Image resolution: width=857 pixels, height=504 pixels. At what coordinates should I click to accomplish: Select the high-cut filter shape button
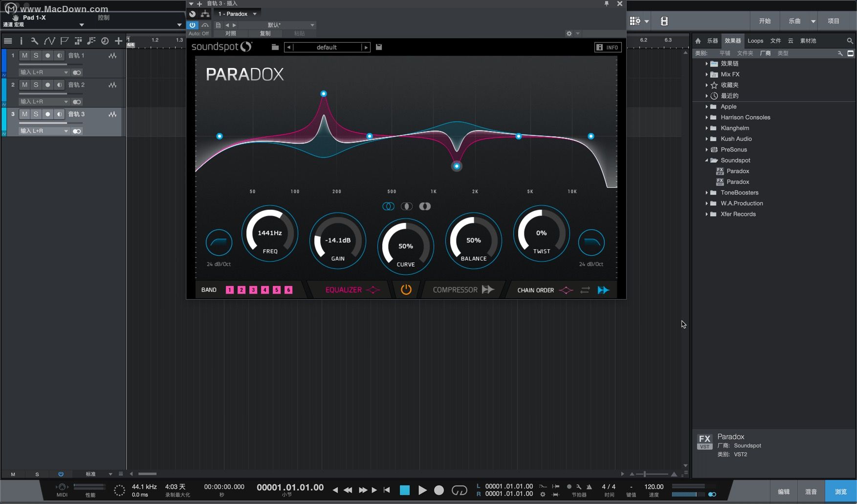[x=591, y=242]
